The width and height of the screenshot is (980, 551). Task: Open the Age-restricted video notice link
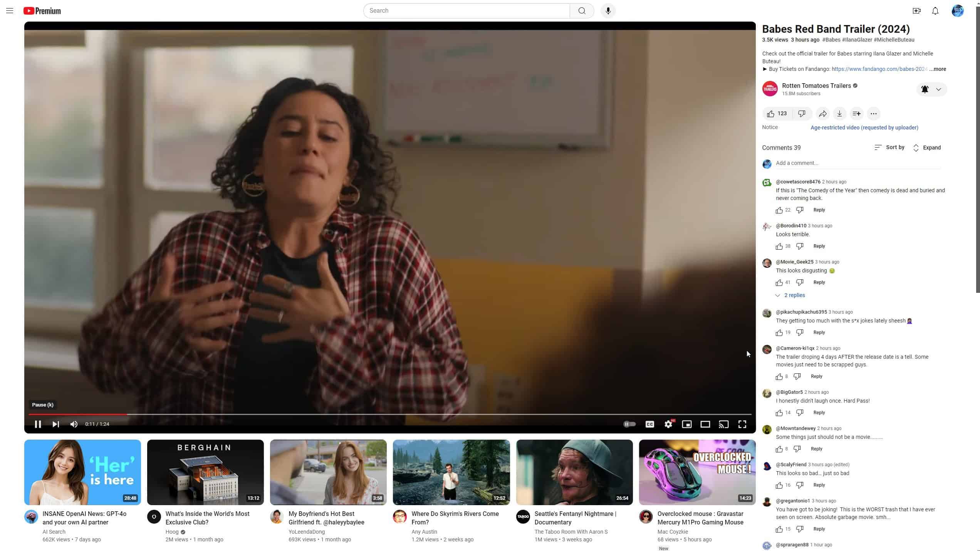(x=864, y=127)
